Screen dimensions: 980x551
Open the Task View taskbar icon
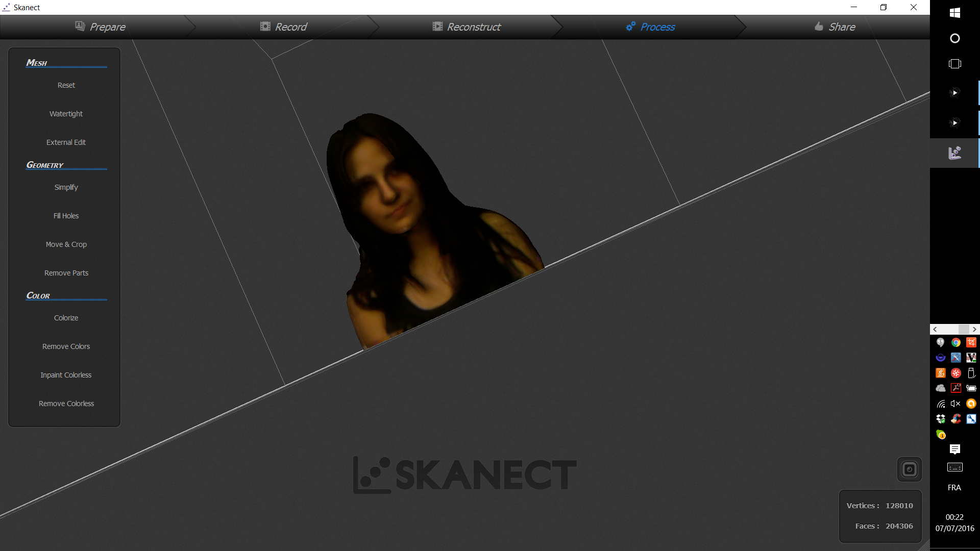point(954,64)
